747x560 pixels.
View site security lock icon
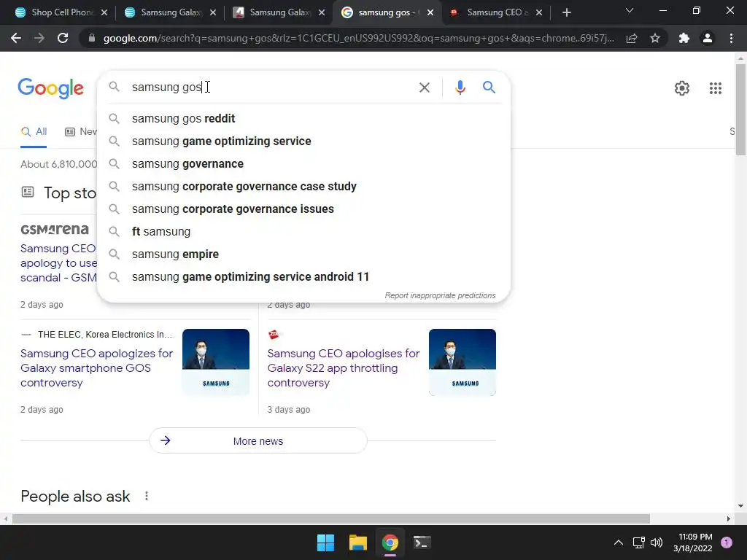pos(92,38)
